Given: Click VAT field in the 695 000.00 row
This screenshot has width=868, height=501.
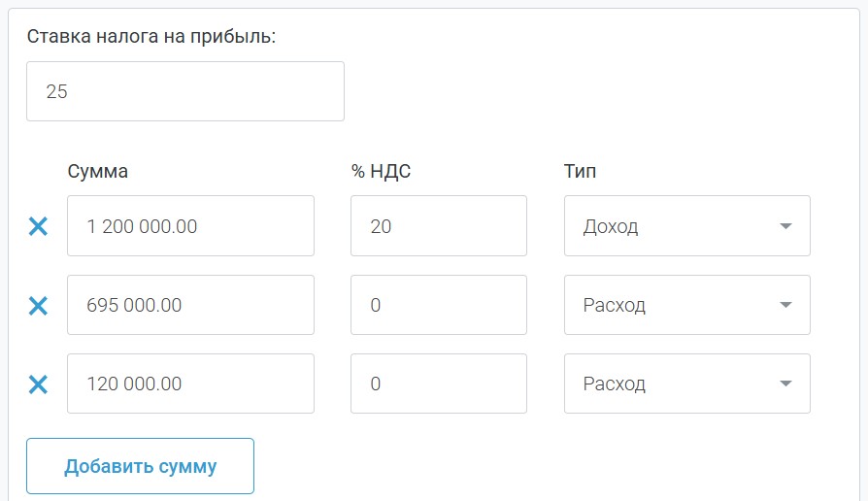Looking at the screenshot, I should pyautogui.click(x=438, y=305).
